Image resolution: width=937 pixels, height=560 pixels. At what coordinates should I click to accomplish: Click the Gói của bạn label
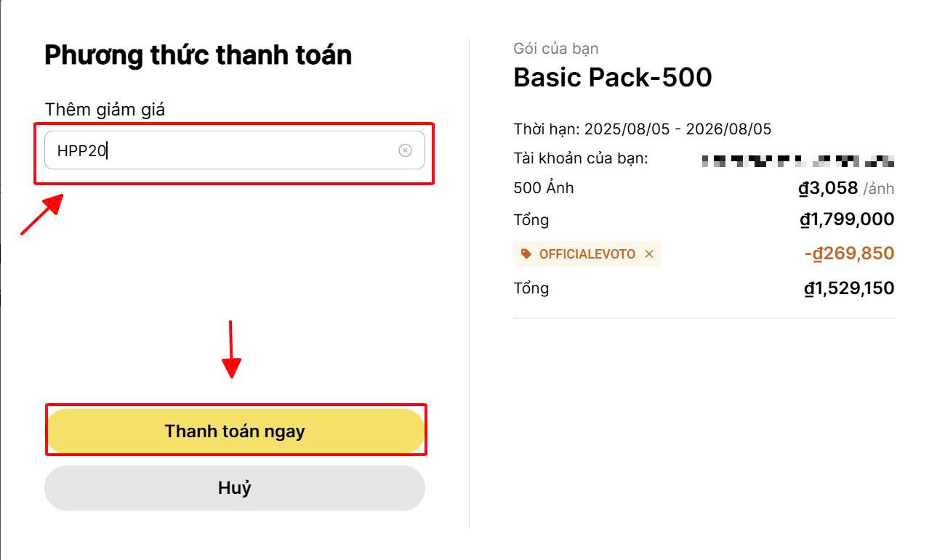(x=555, y=49)
